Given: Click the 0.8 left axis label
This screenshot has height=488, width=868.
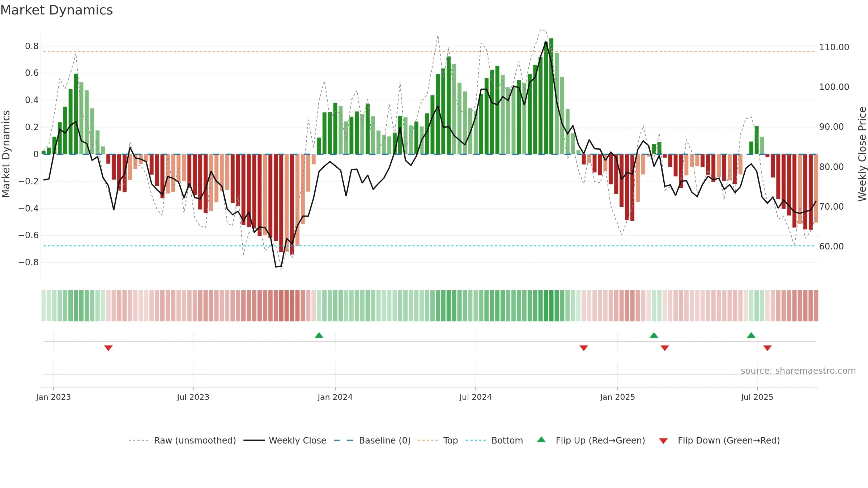Looking at the screenshot, I should (x=32, y=46).
